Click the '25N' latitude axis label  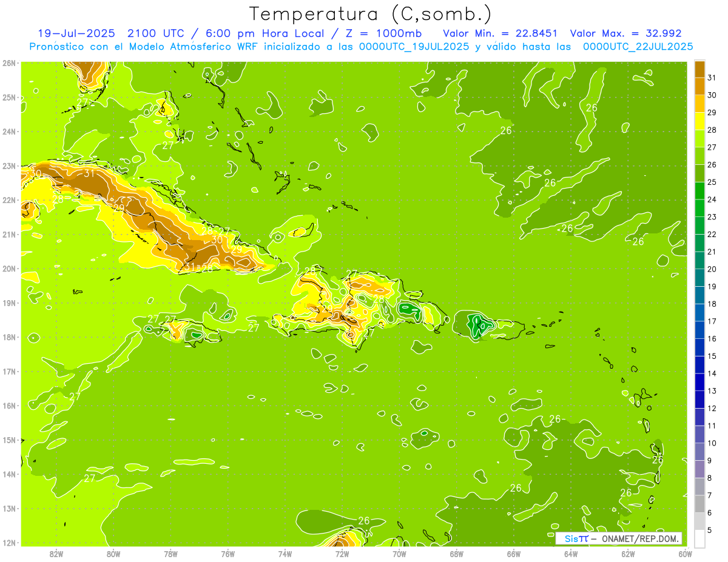pyautogui.click(x=8, y=97)
